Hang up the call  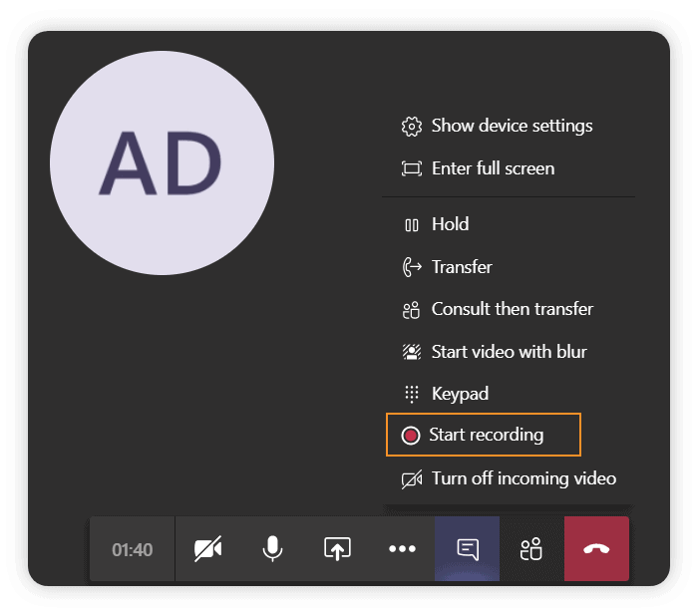(596, 549)
